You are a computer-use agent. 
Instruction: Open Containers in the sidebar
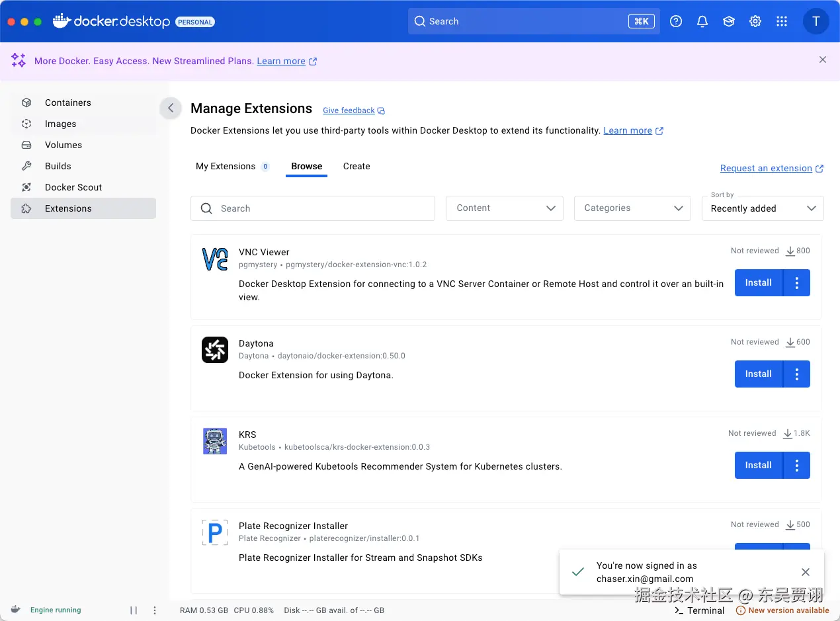pos(83,103)
